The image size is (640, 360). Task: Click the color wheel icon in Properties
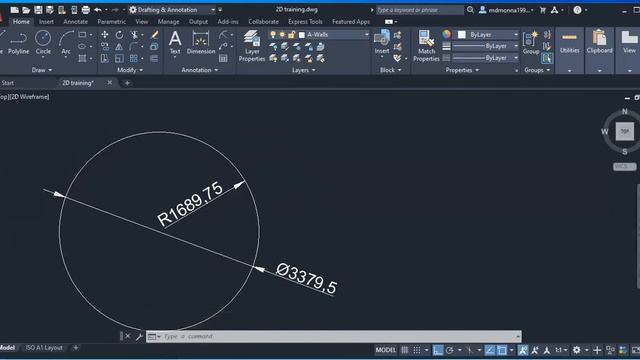coord(447,35)
